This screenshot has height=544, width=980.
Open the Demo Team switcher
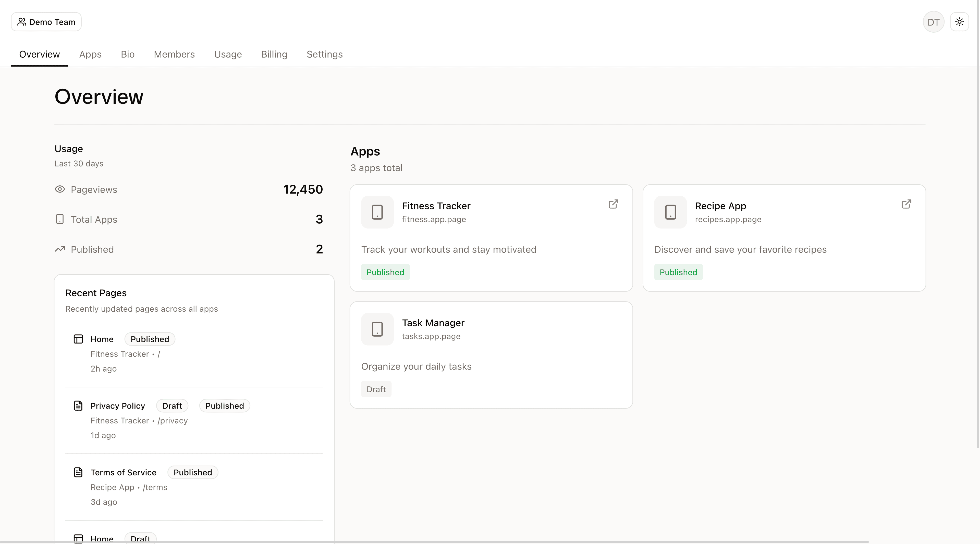pos(46,22)
